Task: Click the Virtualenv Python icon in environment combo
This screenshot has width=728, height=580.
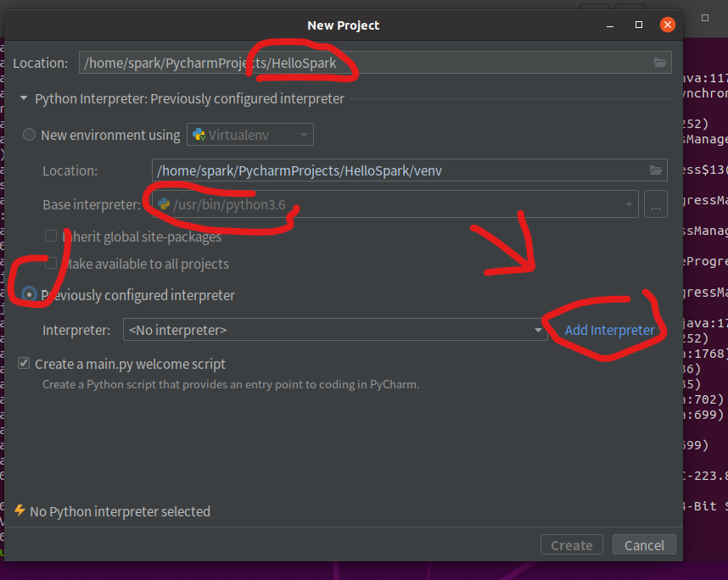Action: [x=199, y=135]
